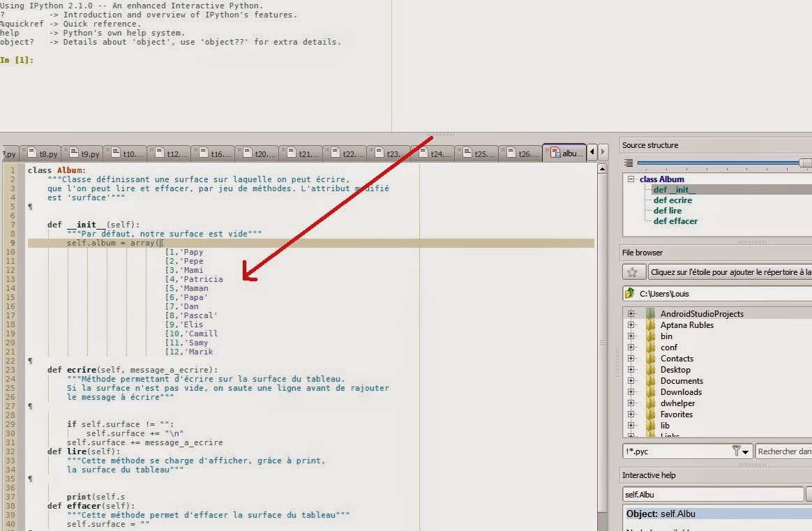Select the lib folder name
The width and height of the screenshot is (812, 531).
tap(665, 426)
